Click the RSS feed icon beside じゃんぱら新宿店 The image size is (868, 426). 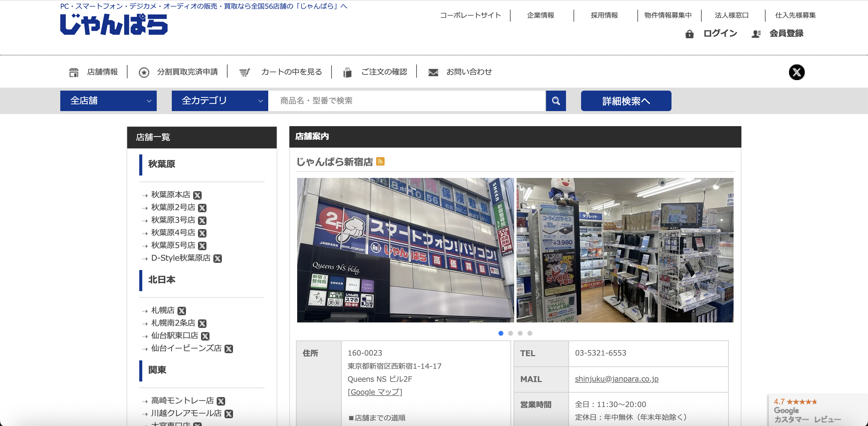point(380,161)
